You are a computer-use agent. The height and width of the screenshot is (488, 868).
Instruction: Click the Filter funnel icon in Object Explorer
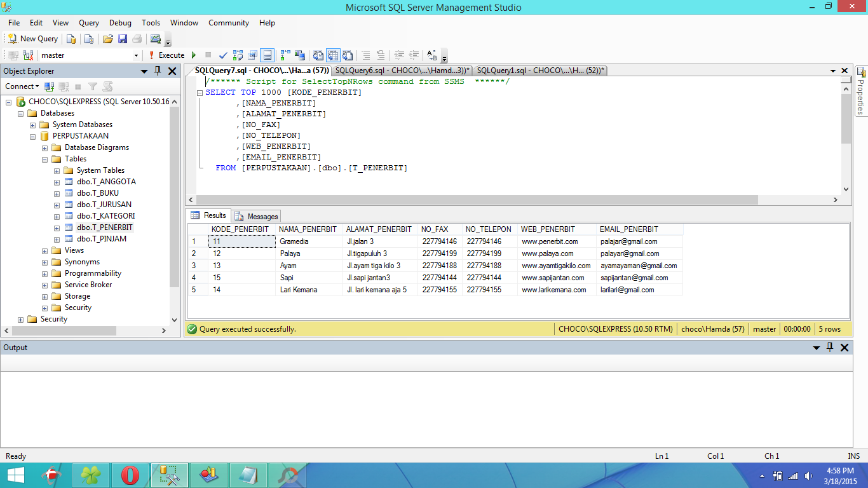point(93,86)
